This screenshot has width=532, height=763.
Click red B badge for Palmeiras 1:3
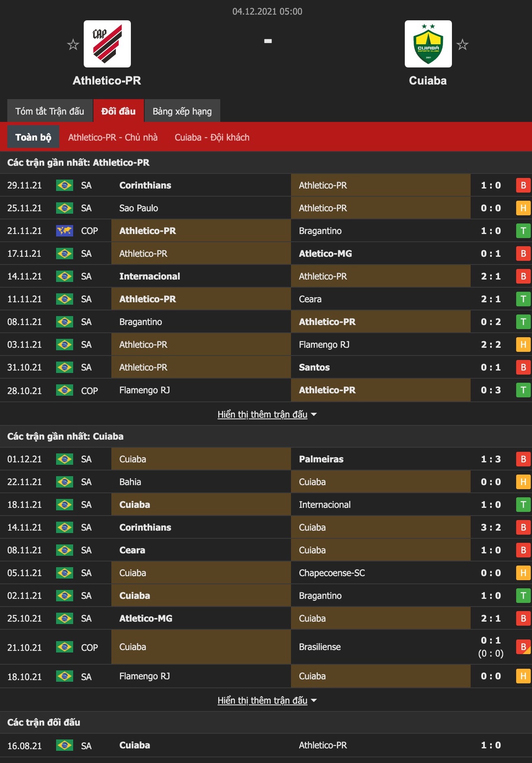tap(523, 459)
